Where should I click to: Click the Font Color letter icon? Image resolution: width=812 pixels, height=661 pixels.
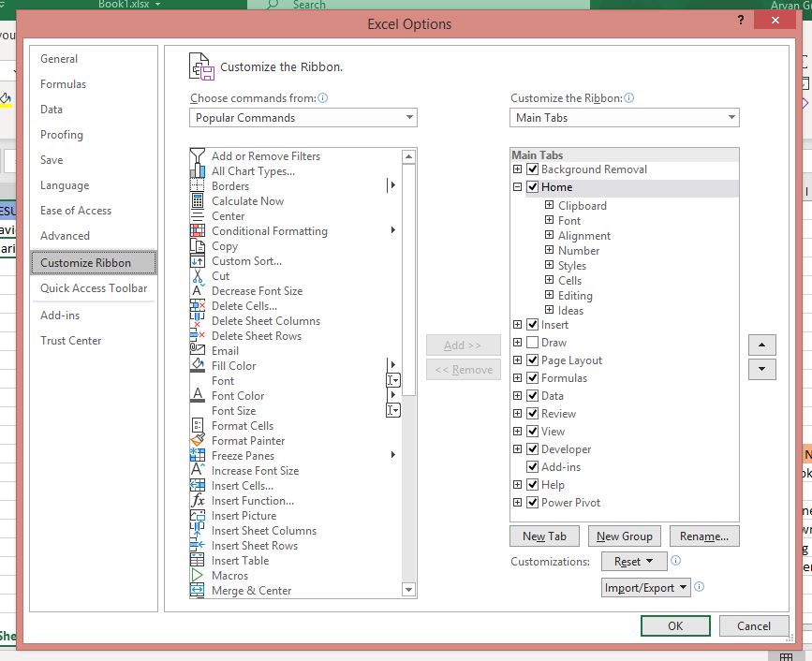[x=198, y=395]
